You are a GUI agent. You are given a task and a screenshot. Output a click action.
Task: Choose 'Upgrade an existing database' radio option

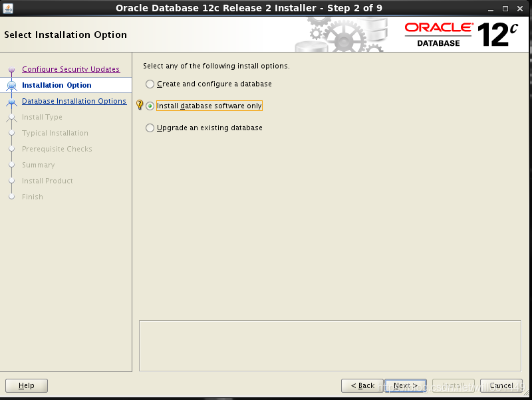point(150,128)
